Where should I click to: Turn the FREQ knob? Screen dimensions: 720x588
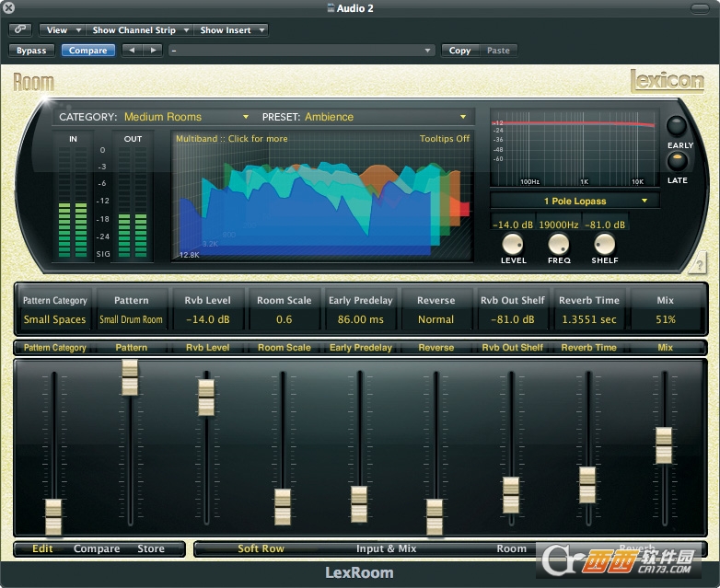(558, 243)
